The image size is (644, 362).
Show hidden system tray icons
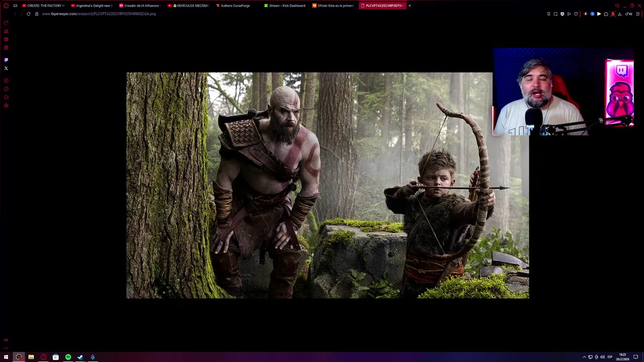[584, 357]
